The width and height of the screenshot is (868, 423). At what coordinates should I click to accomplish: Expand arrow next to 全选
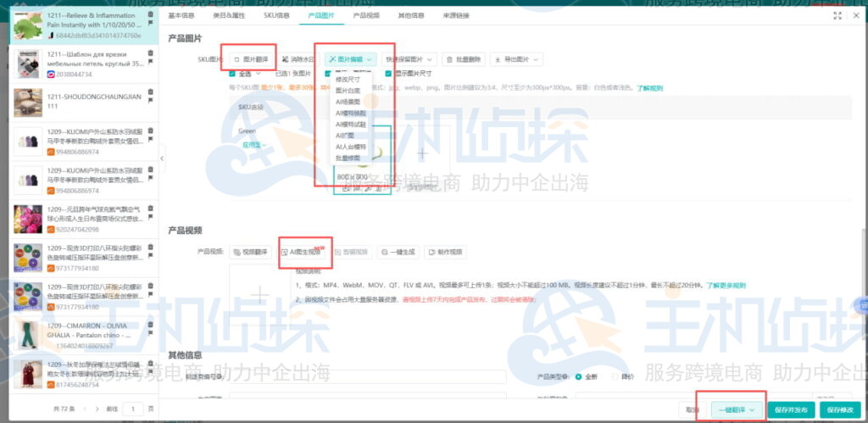click(x=258, y=73)
